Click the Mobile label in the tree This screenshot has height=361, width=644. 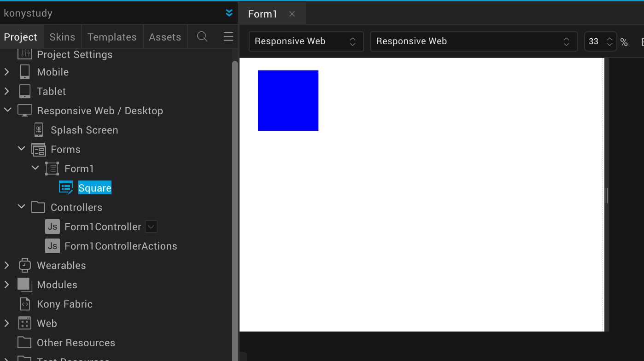click(53, 72)
